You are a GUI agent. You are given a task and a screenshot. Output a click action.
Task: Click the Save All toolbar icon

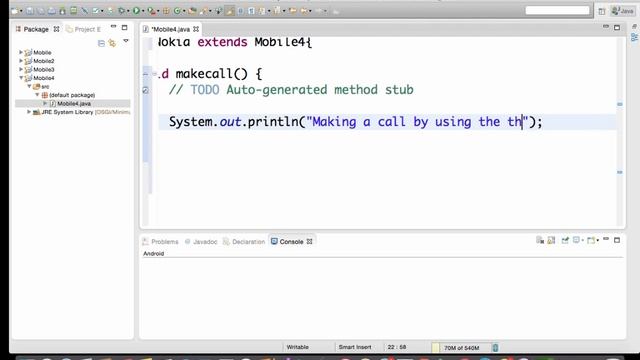[x=40, y=11]
